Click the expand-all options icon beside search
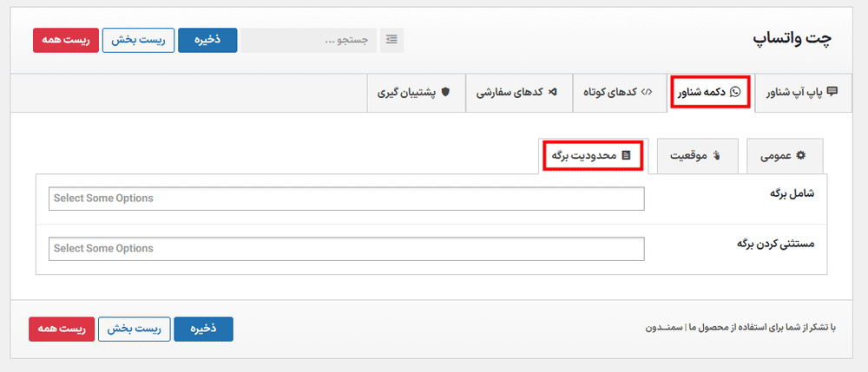The image size is (868, 372). pyautogui.click(x=391, y=40)
